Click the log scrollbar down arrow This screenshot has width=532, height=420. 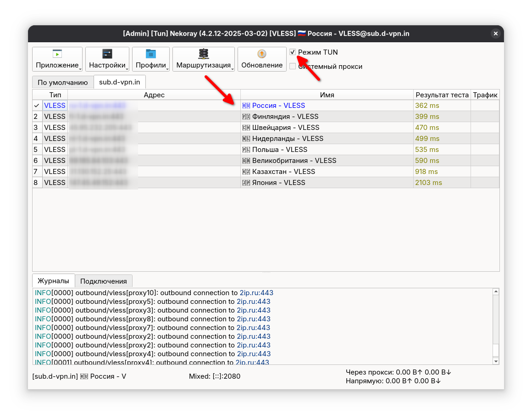point(496,361)
